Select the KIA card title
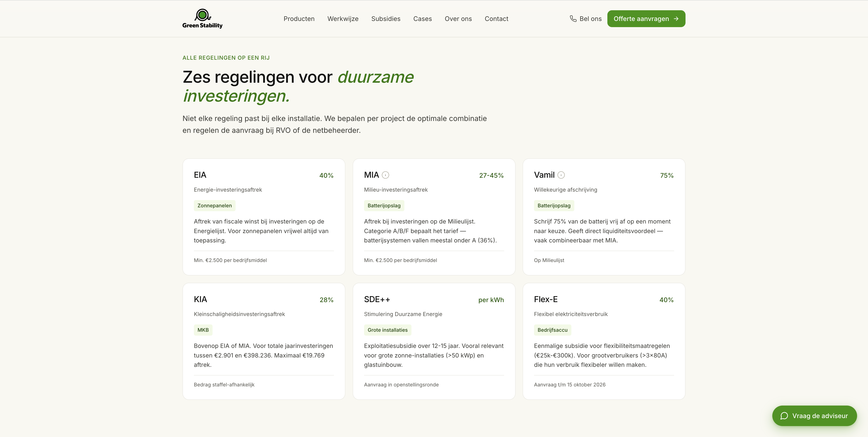Screen dimensions: 868x437 pyautogui.click(x=200, y=299)
